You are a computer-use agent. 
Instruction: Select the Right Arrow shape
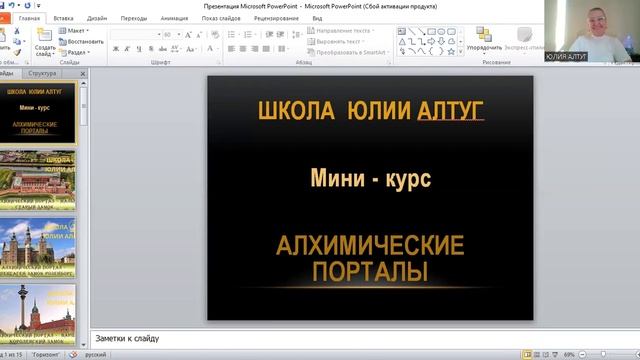tap(431, 41)
